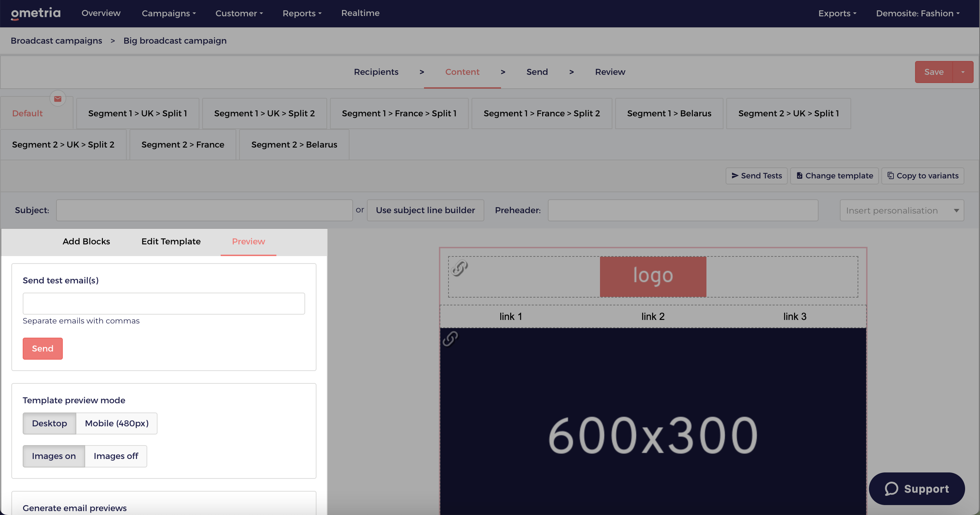Turn Images on in preview
Viewport: 980px width, 515px height.
54,456
